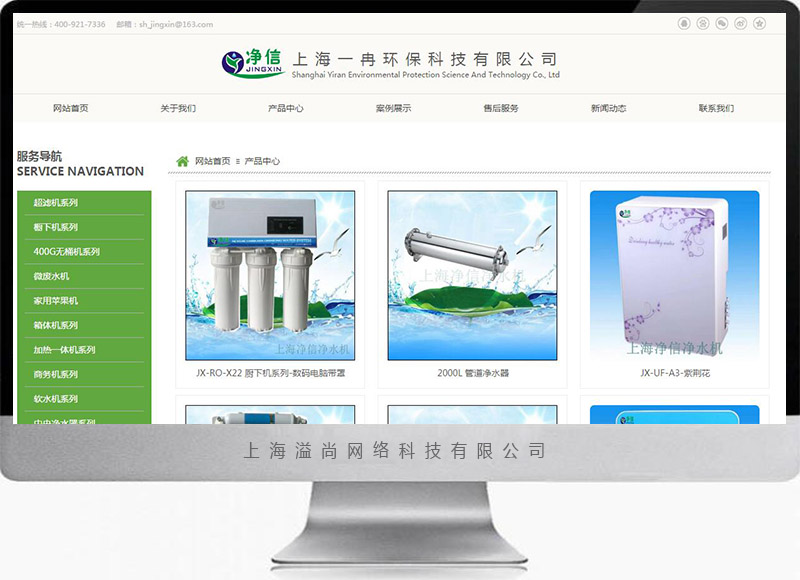Image resolution: width=800 pixels, height=580 pixels.
Task: Click the Baidu paw icon
Action: 703,23
